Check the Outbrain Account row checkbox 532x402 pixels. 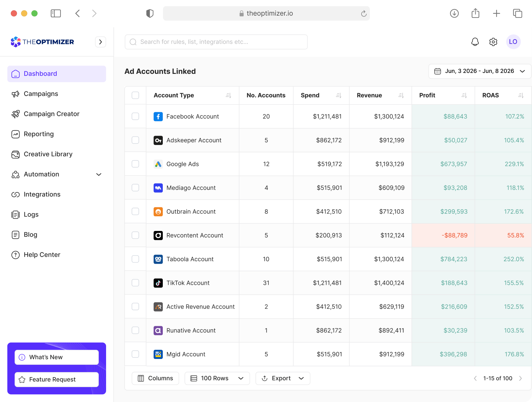coord(135,212)
